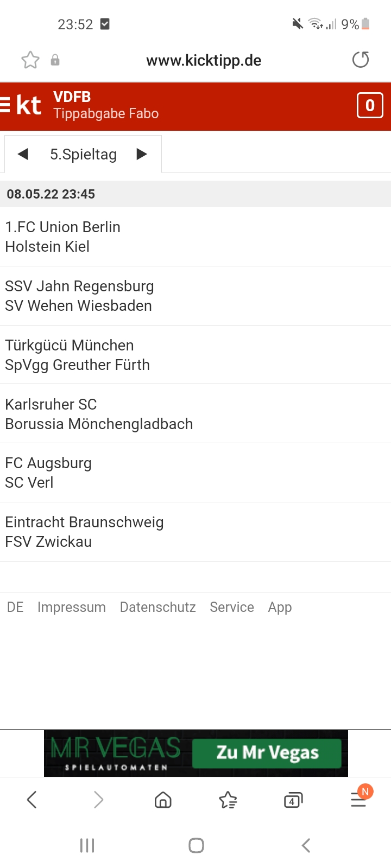Screen dimensions: 391x868
Task: Open the notification counter box
Action: pyautogui.click(x=370, y=105)
